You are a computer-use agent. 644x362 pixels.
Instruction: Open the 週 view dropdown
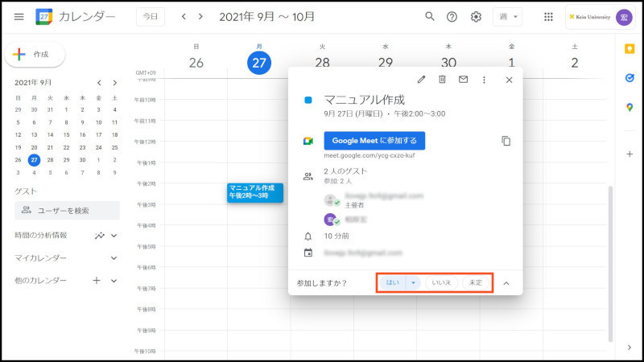click(507, 17)
